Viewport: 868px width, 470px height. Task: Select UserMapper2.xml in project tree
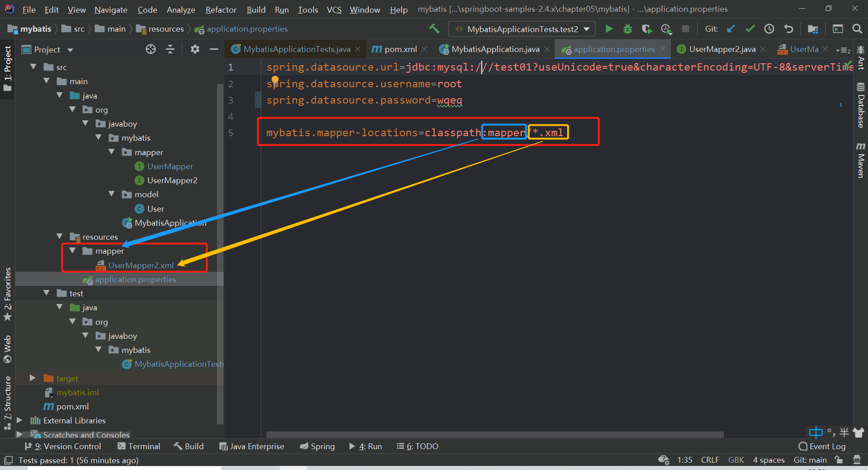[141, 266]
